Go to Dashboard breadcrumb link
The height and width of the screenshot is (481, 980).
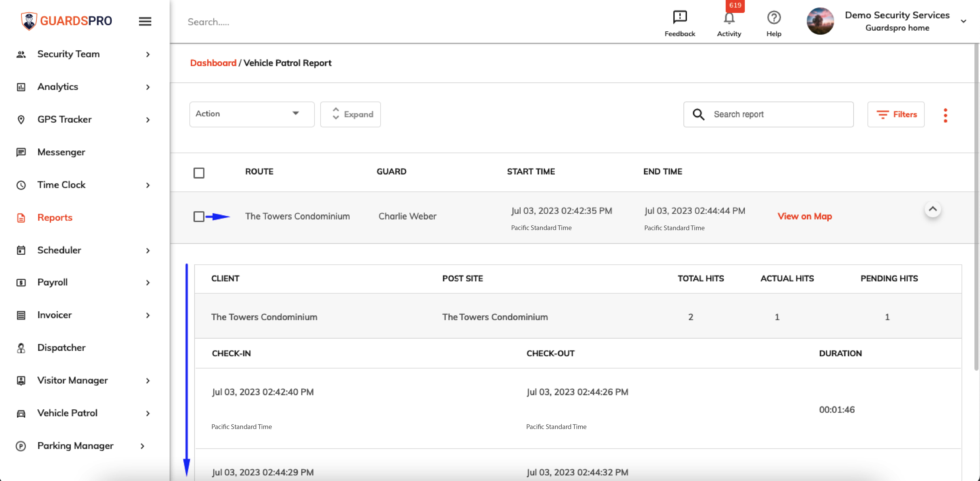point(213,63)
